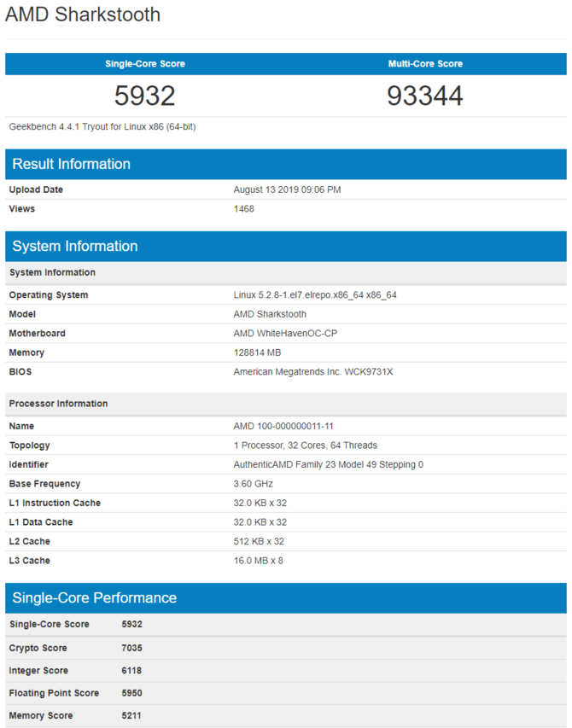Viewport: 572px width, 728px height.
Task: Select the Multi-Core Score header cell
Action: coord(425,64)
